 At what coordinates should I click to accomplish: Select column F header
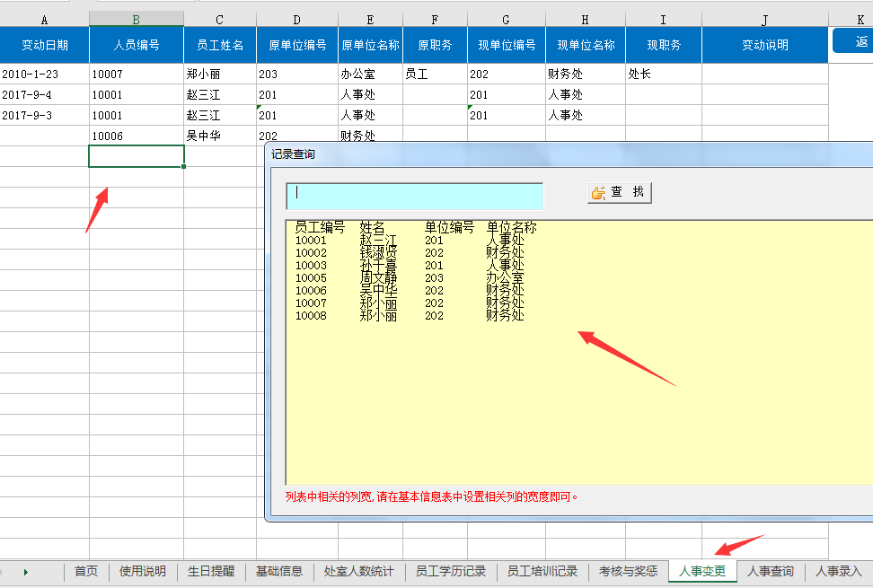coord(435,20)
